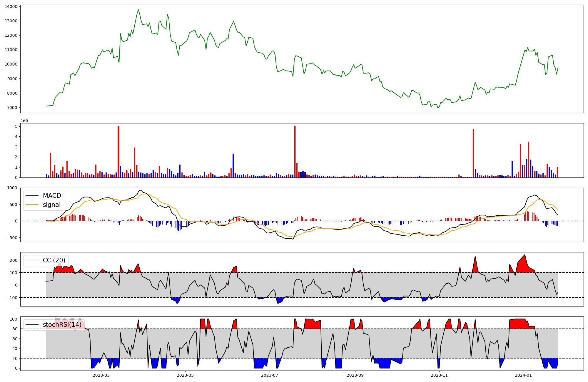
Task: Click the 2023-09 date axis tick label
Action: pyautogui.click(x=355, y=375)
